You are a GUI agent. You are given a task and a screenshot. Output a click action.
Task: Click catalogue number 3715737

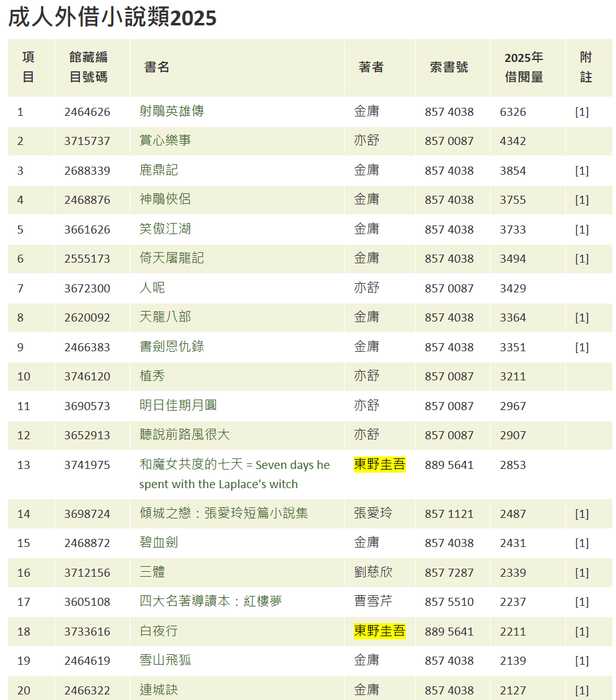click(87, 141)
